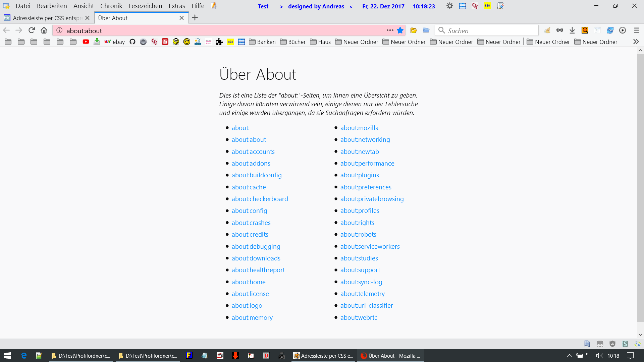Open the Downloads arrow icon
644x362 pixels.
pyautogui.click(x=572, y=31)
